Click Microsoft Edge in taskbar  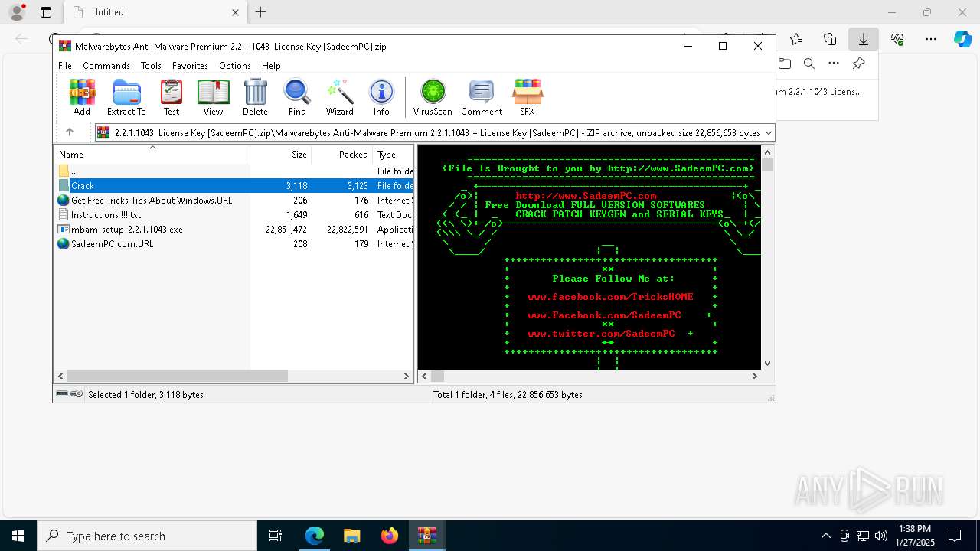tap(315, 536)
